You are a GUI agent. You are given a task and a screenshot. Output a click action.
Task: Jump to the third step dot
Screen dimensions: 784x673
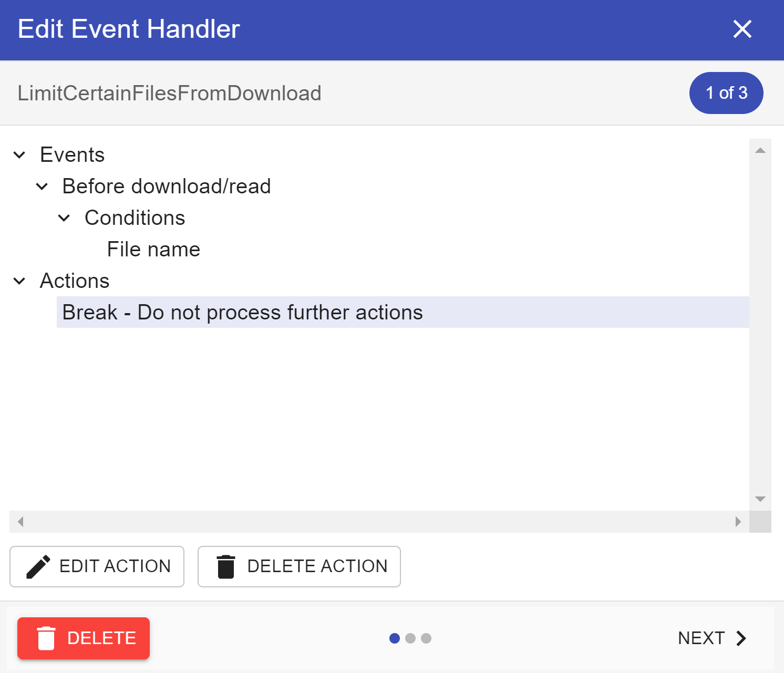pos(426,638)
